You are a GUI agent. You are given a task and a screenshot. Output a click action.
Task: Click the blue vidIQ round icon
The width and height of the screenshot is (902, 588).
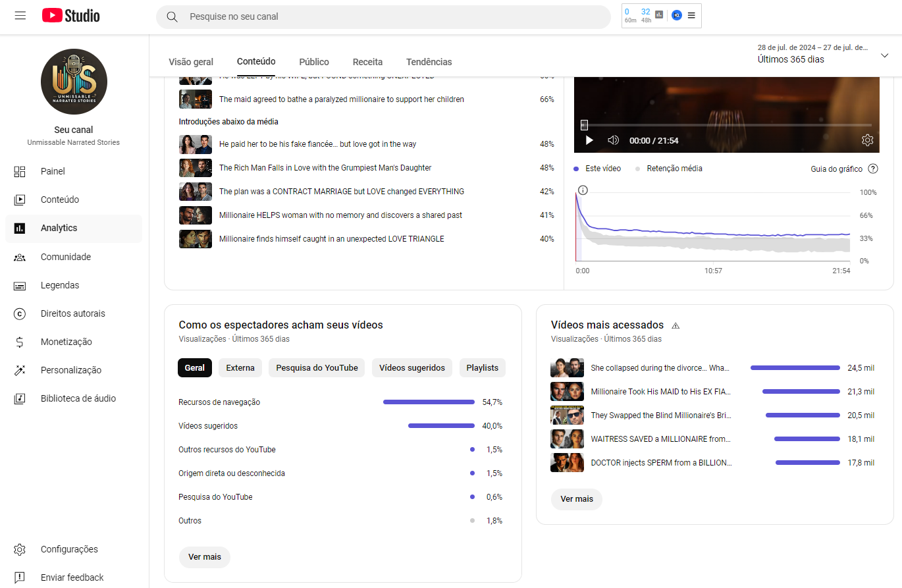(x=676, y=15)
